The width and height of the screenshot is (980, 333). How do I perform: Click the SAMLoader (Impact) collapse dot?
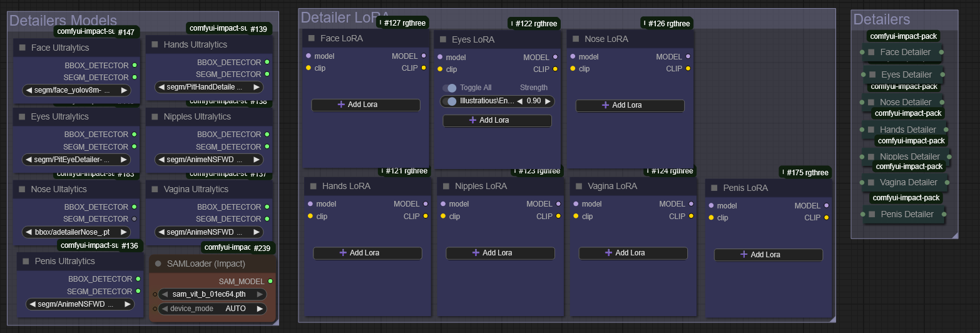pos(158,264)
